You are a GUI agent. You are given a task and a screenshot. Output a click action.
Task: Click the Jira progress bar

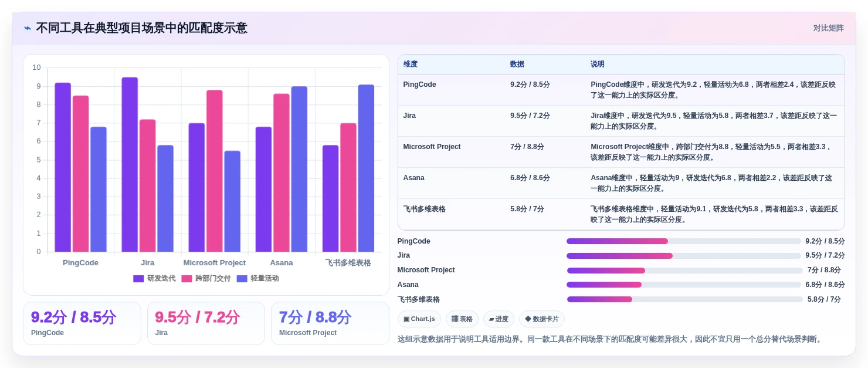[684, 255]
